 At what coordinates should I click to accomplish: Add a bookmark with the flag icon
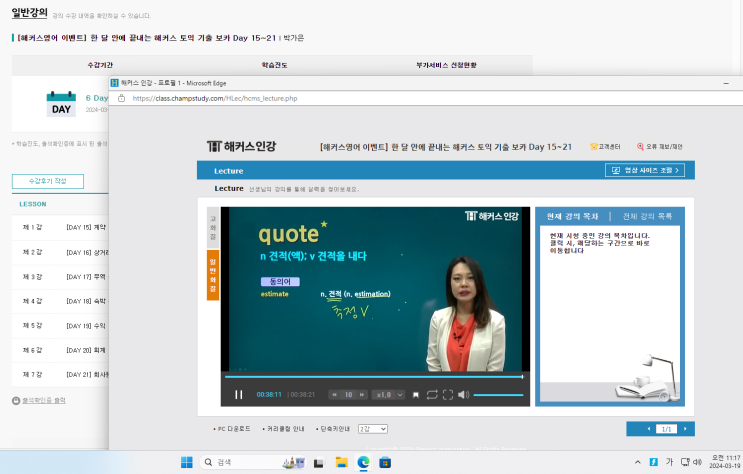click(416, 395)
